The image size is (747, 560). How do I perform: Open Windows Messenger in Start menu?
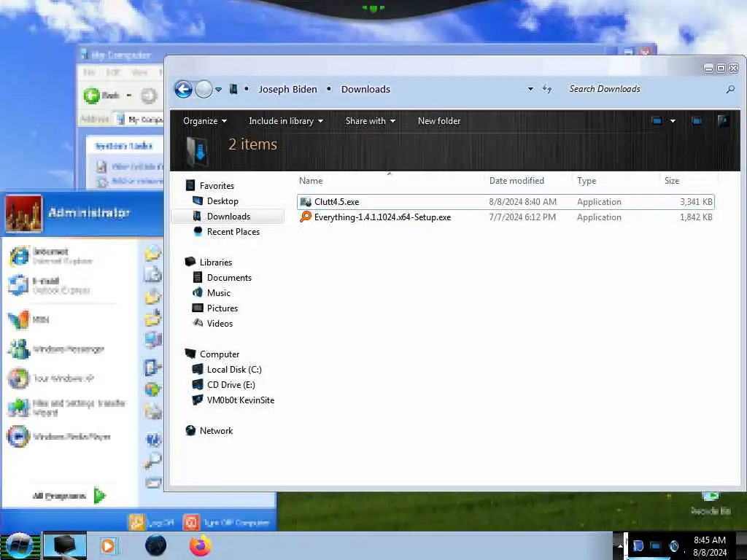(56, 349)
